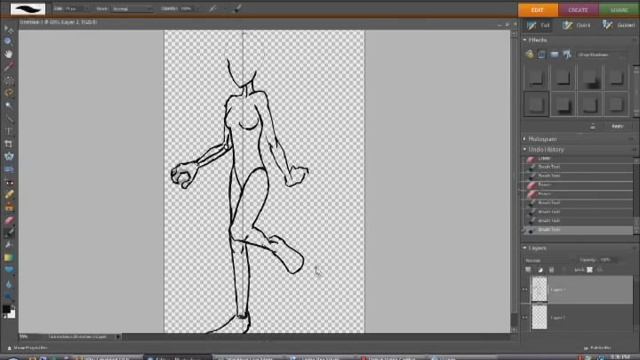
Task: Switch to the EDIT tab
Action: pyautogui.click(x=538, y=10)
